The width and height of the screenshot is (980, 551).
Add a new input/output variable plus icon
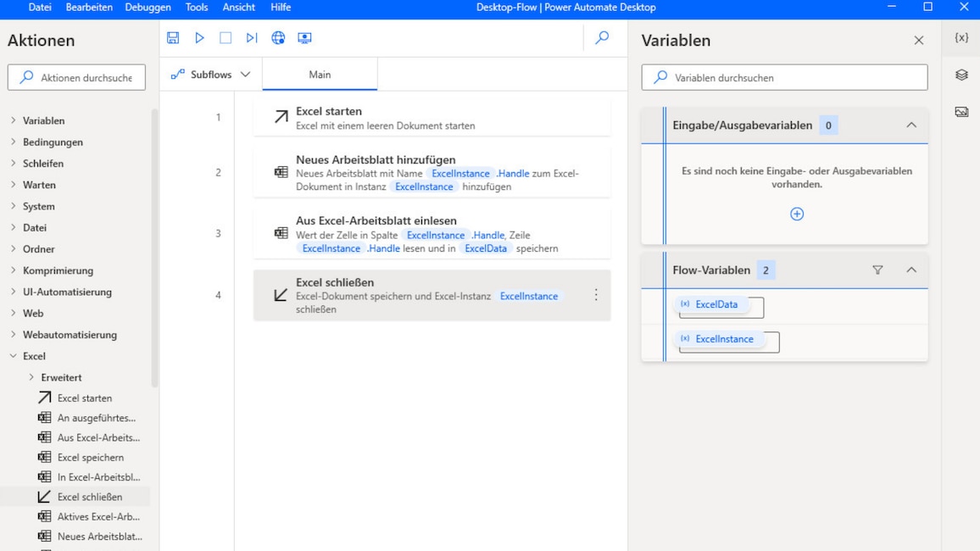(797, 214)
